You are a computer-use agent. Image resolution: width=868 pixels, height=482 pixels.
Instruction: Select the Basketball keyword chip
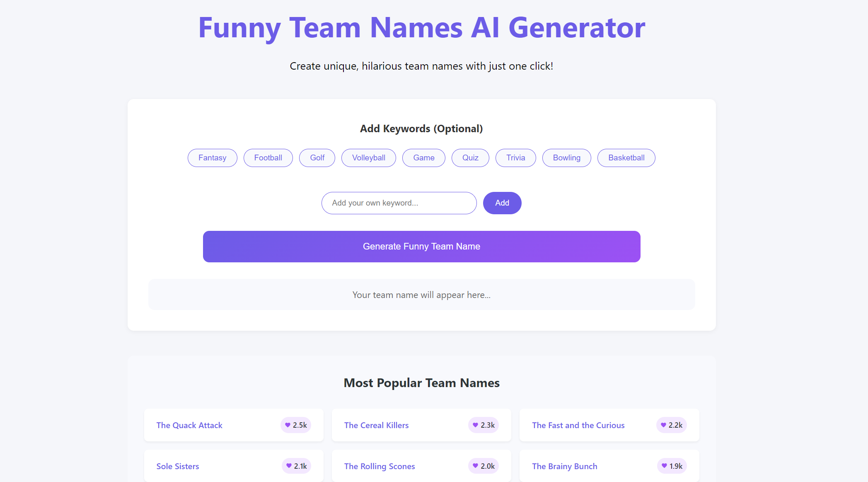click(x=626, y=158)
